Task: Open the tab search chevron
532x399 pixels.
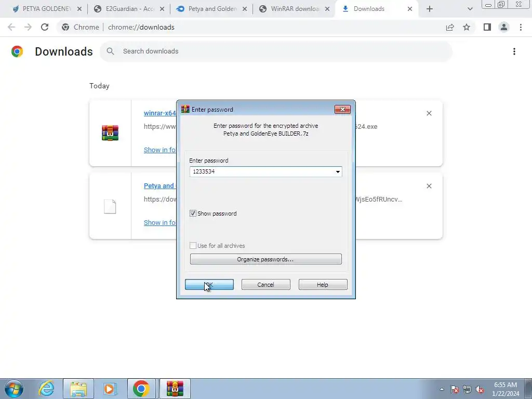Action: tap(470, 9)
